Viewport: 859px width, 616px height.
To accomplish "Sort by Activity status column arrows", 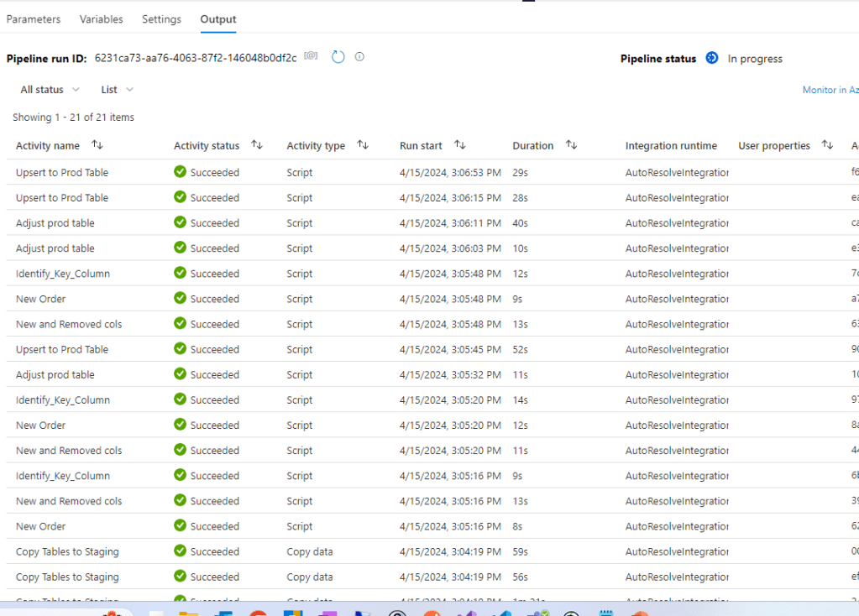I will 257,145.
